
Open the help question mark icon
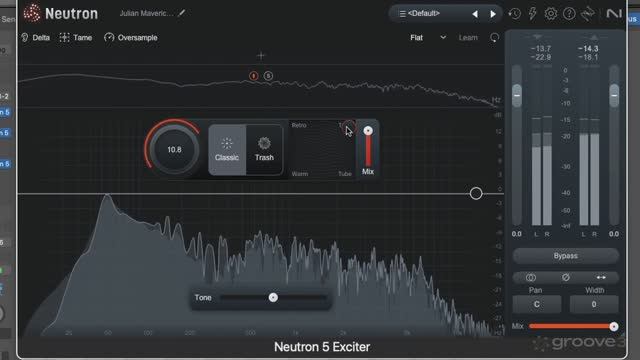pos(569,14)
